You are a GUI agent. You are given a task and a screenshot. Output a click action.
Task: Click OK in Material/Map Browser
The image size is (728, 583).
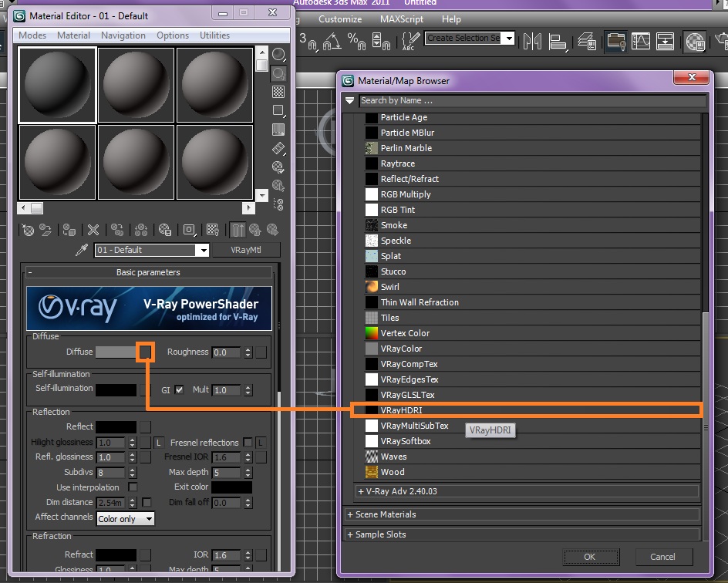(591, 557)
